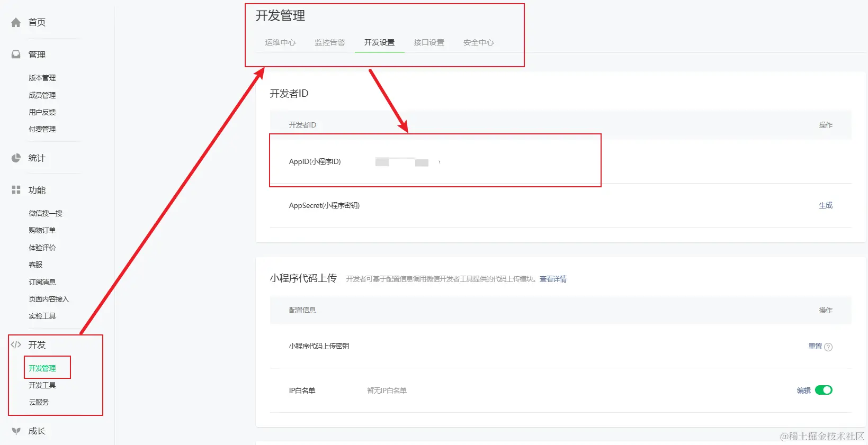The image size is (868, 445).
Task: Click the 小程序代码上传密钥 row label
Action: (319, 346)
